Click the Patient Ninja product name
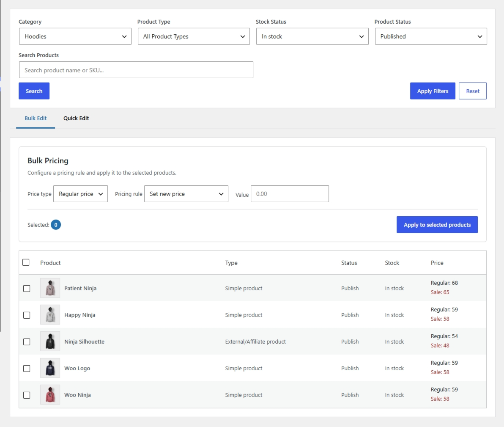This screenshot has height=427, width=504. (80, 288)
